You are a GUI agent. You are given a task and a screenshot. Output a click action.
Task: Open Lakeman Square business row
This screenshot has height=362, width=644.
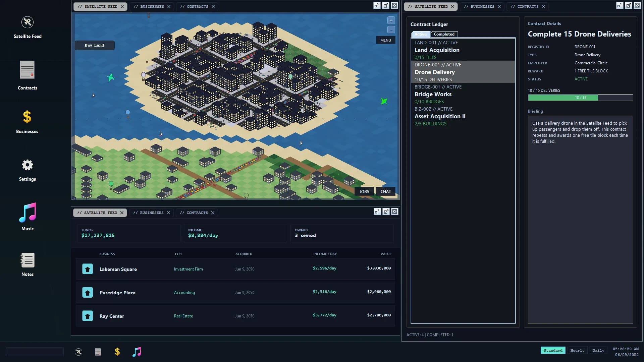coord(235,269)
